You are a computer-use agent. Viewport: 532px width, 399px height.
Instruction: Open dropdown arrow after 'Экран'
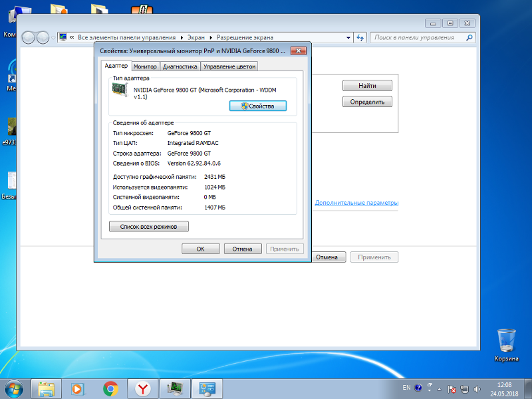pos(211,38)
